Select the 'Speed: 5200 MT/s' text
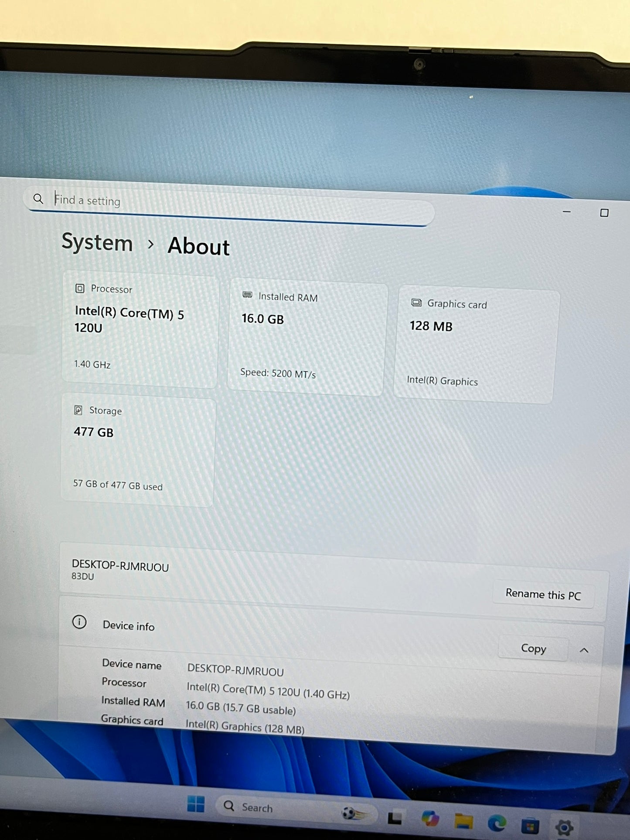 (278, 373)
